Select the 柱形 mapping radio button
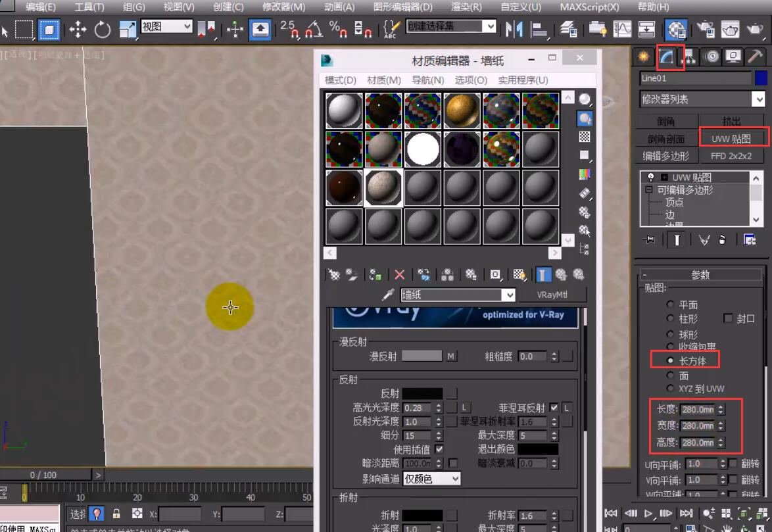Viewport: 772px width, 532px height. tap(670, 318)
